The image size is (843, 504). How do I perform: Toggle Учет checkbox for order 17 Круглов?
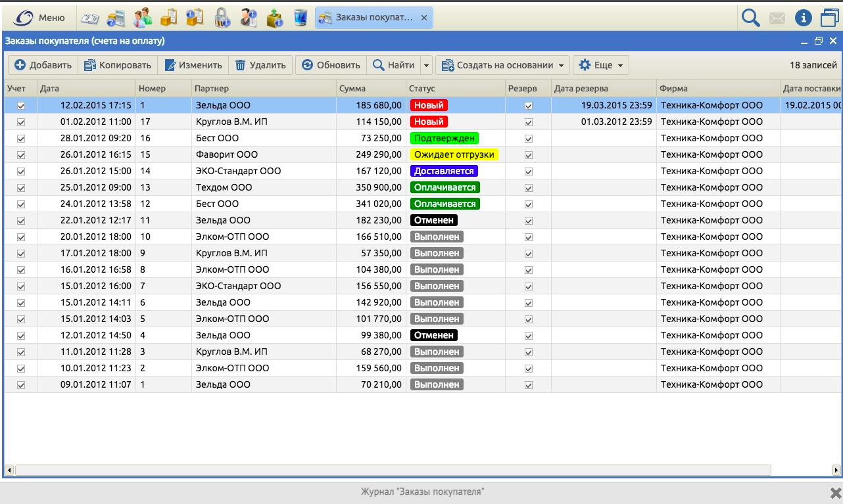click(x=21, y=122)
